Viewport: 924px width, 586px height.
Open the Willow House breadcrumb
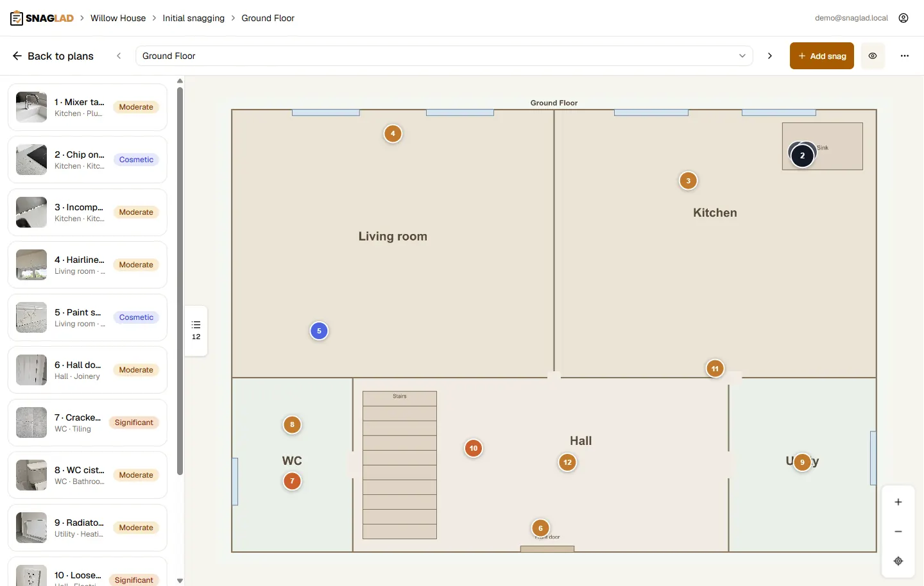click(x=118, y=18)
